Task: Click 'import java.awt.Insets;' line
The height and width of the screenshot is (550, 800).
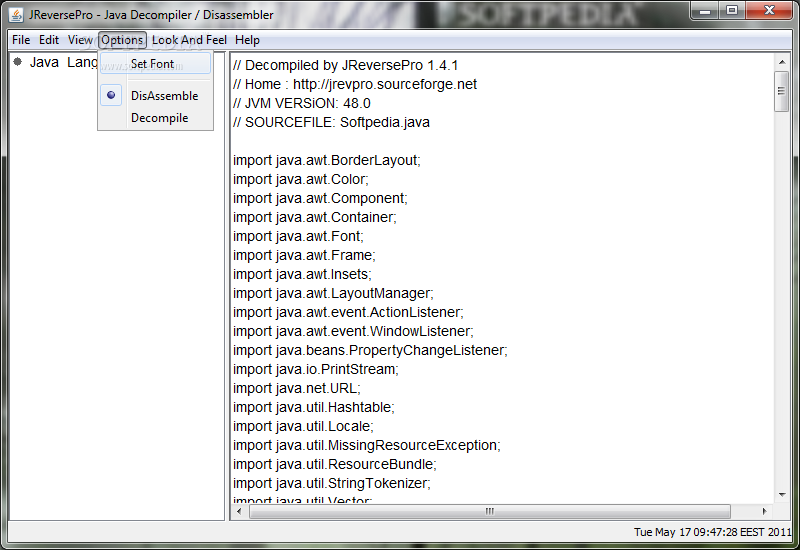Action: [x=302, y=274]
